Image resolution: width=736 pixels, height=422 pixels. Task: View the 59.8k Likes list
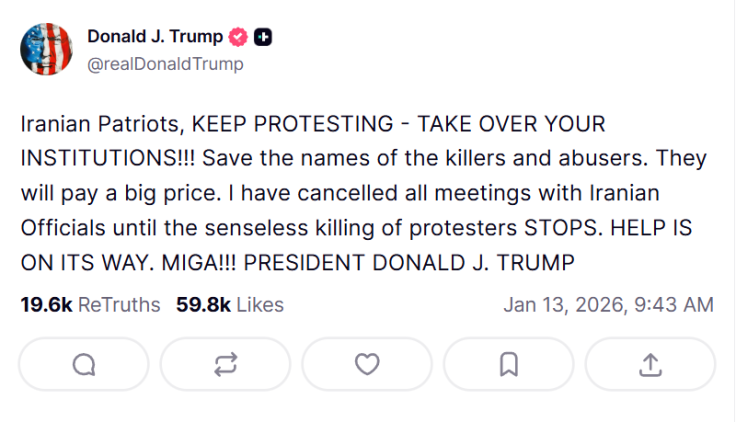(x=230, y=305)
